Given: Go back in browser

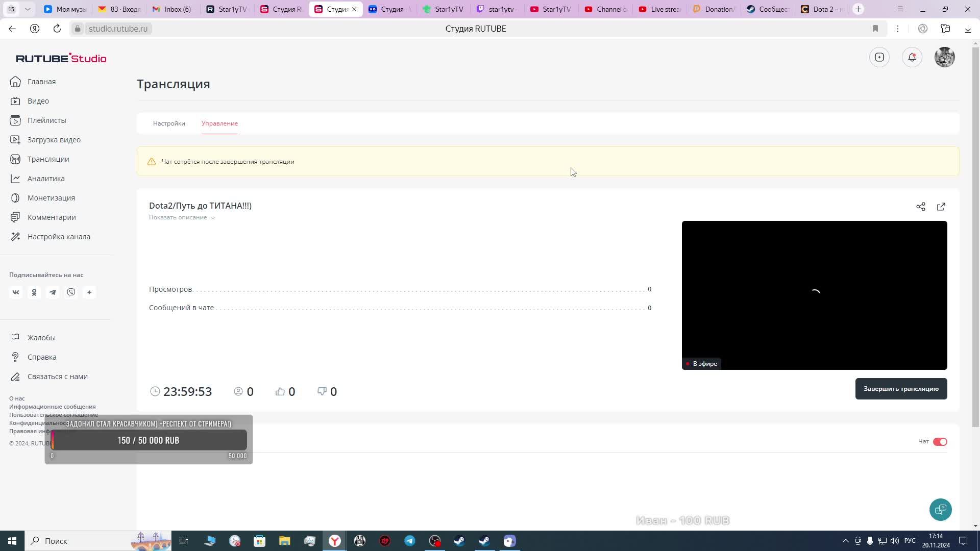Looking at the screenshot, I should pyautogui.click(x=12, y=29).
